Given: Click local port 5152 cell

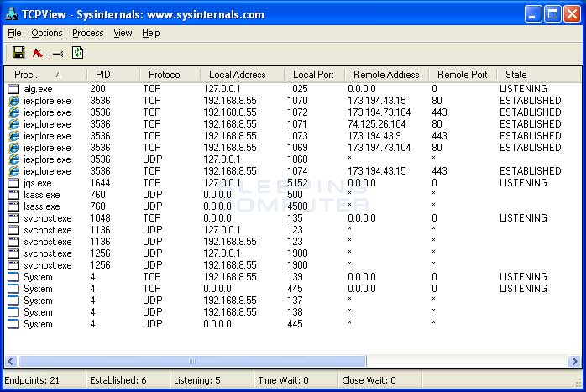Looking at the screenshot, I should click(297, 183).
